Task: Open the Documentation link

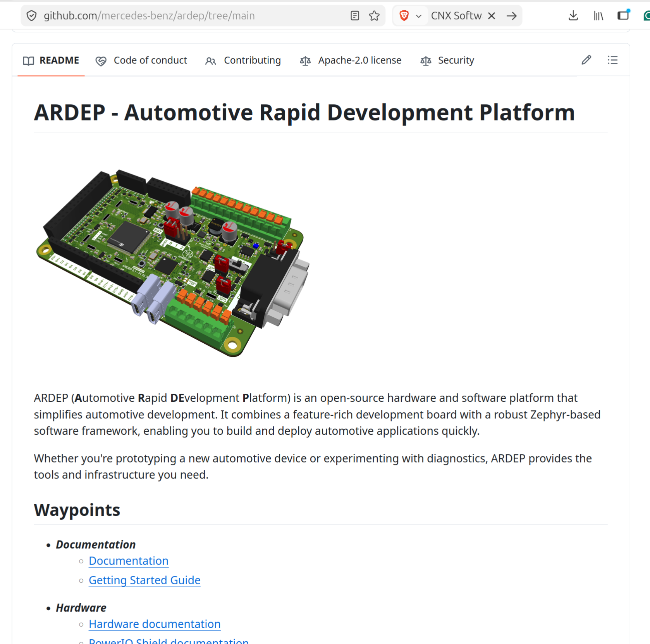Action: (x=129, y=561)
